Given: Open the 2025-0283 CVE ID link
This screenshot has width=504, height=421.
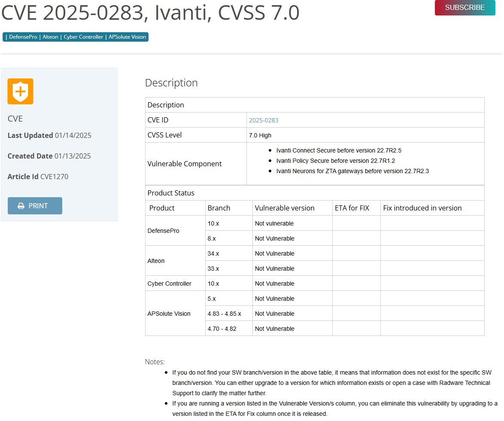Looking at the screenshot, I should pyautogui.click(x=264, y=120).
